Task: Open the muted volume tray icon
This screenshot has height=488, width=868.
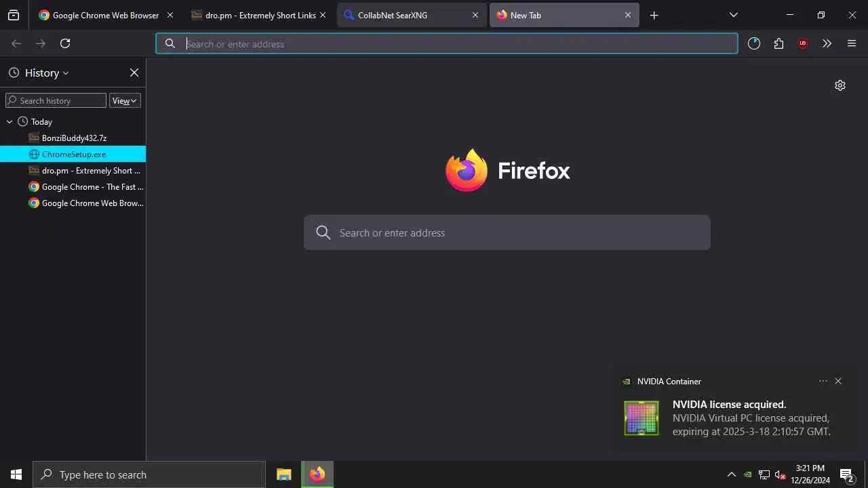Action: 781,474
